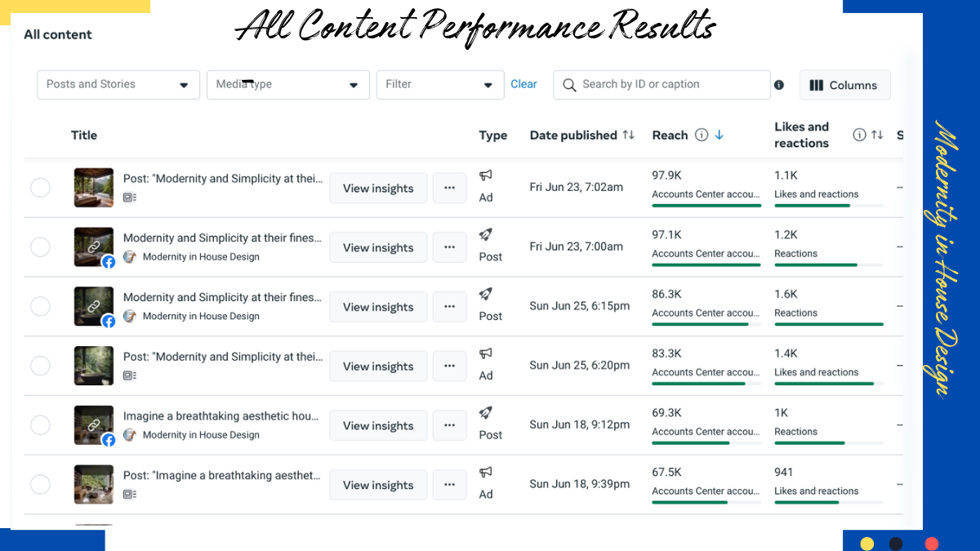Select the row published Jun 18, 9:39pm
The height and width of the screenshot is (551, 980).
[40, 485]
